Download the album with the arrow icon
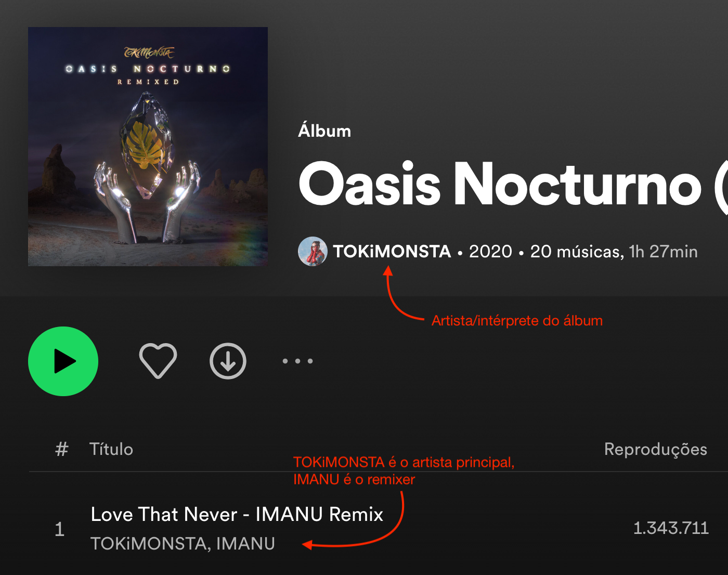 [x=228, y=361]
